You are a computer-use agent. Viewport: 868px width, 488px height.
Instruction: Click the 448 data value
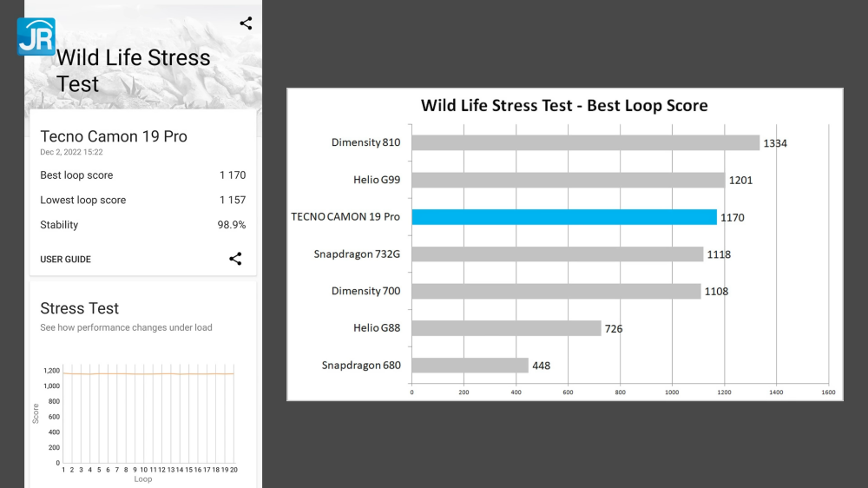pyautogui.click(x=541, y=366)
